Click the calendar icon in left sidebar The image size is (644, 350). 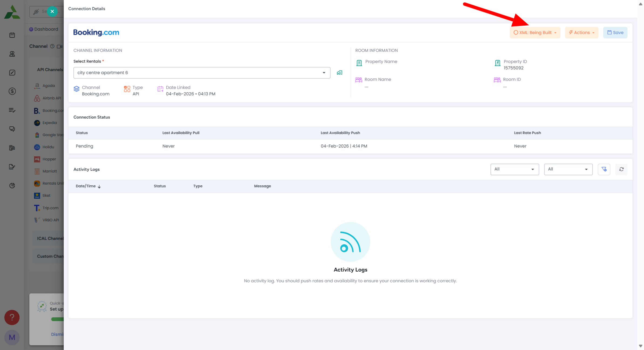tap(12, 35)
